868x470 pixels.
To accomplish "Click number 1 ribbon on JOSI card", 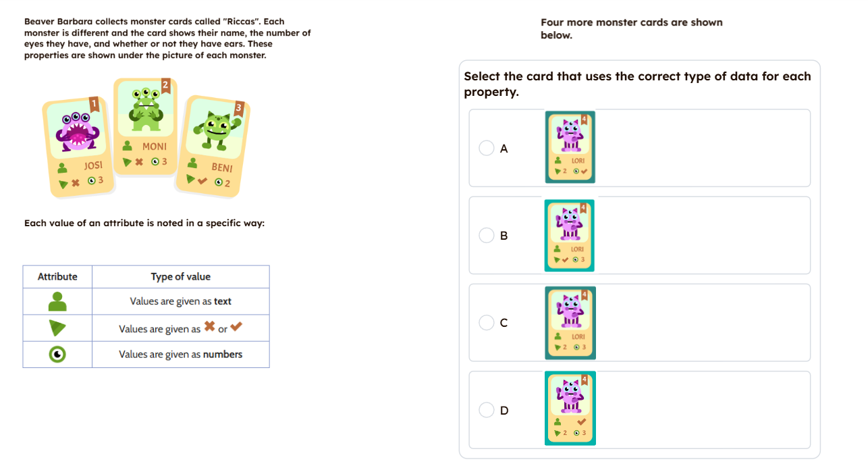I will (x=94, y=104).
